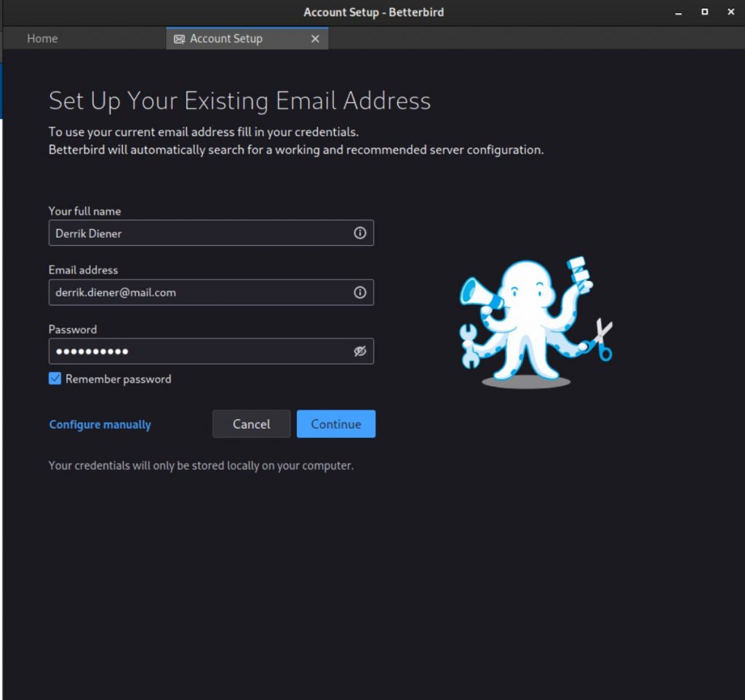Maximize the Betterbird window
The height and width of the screenshot is (700, 745).
[704, 12]
